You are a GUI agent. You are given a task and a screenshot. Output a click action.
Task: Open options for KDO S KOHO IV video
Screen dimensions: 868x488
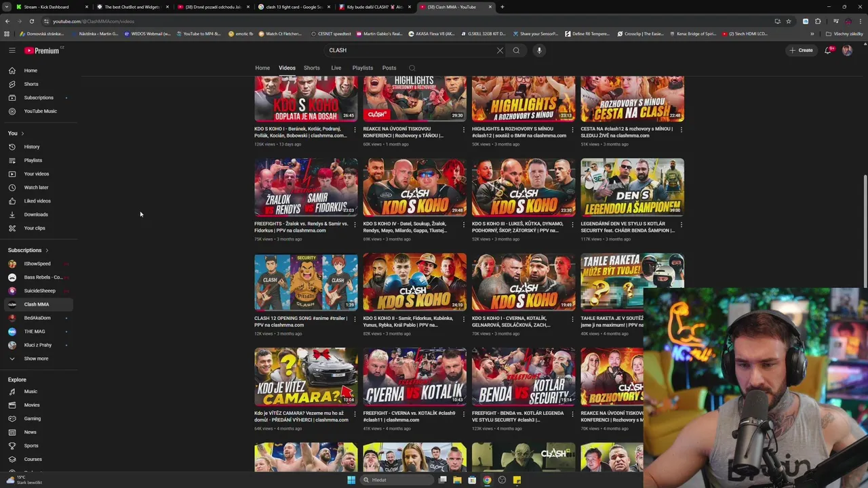(464, 224)
